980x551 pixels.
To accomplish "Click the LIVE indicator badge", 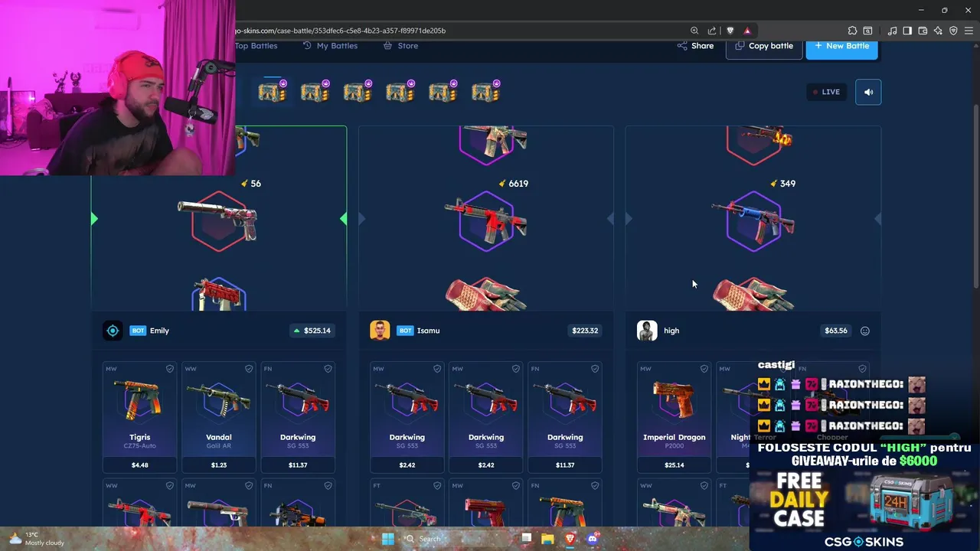I will coord(827,92).
